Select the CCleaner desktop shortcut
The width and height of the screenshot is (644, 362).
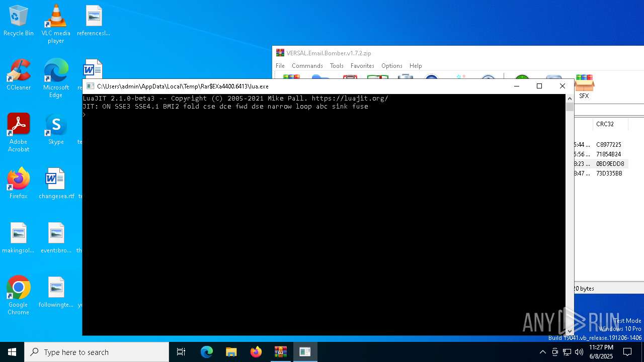(x=19, y=75)
